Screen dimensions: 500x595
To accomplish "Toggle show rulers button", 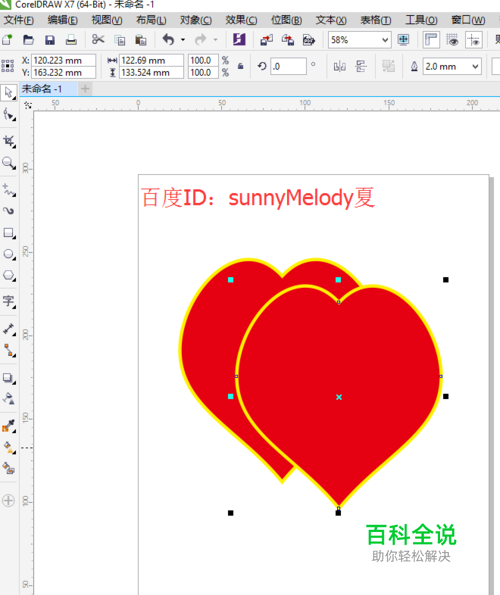I will click(x=431, y=40).
